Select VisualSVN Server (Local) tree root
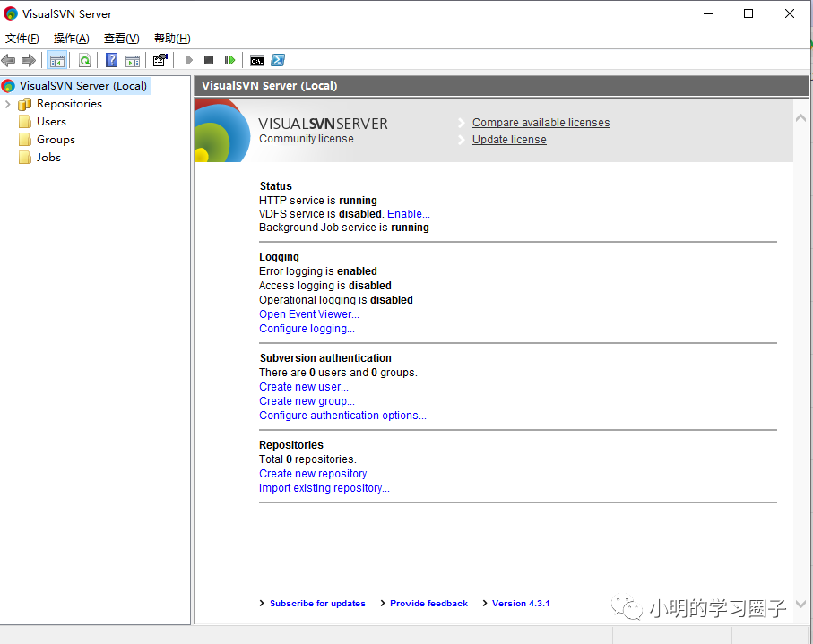Viewport: 813px width, 644px height. pos(83,85)
